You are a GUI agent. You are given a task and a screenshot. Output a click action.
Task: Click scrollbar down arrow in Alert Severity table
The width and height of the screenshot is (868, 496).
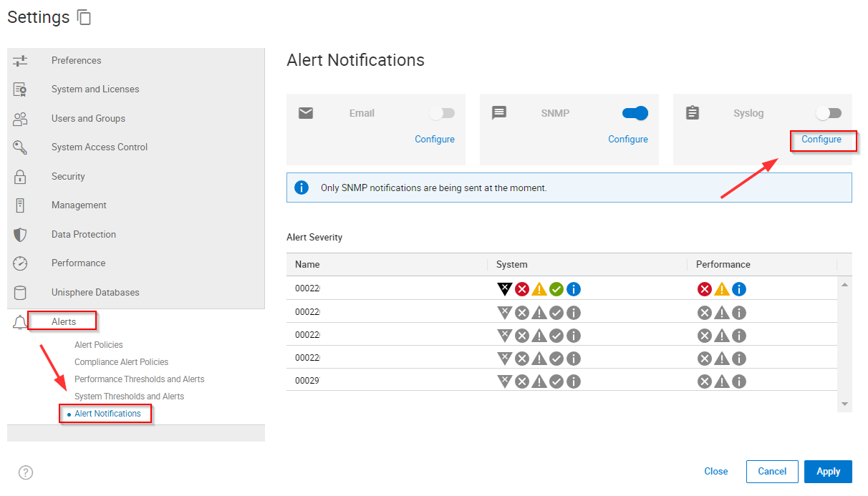[x=844, y=404]
